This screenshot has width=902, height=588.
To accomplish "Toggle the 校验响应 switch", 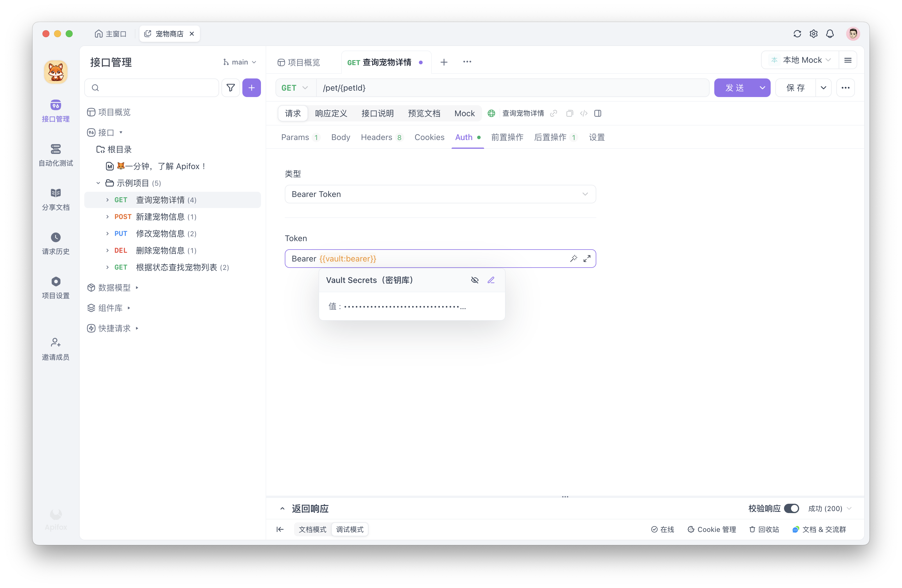I will tap(791, 508).
